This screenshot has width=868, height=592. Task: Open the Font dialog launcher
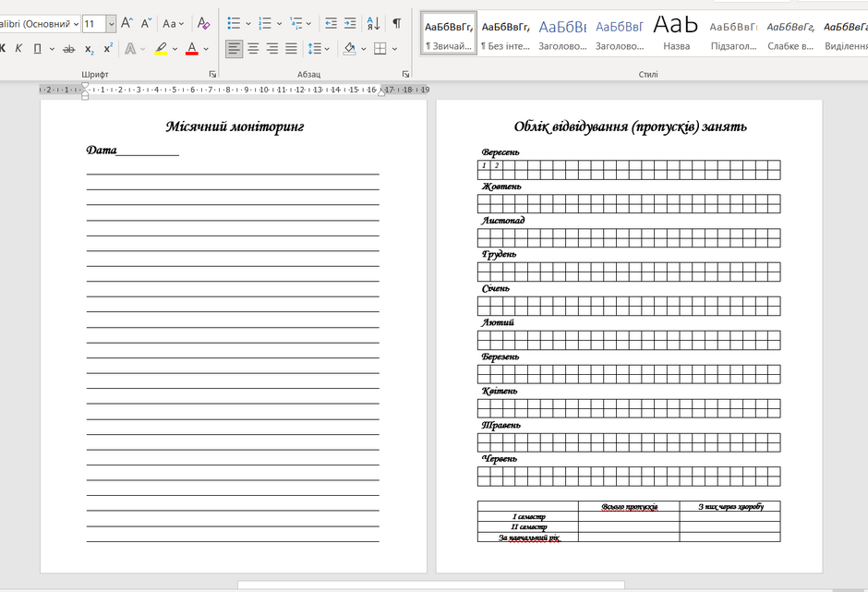pyautogui.click(x=212, y=74)
